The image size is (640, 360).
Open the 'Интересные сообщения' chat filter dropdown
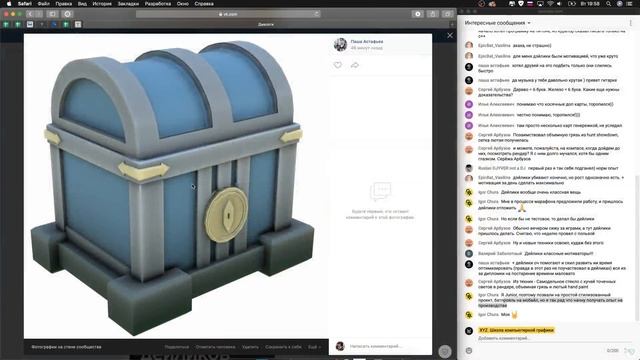coord(498,23)
